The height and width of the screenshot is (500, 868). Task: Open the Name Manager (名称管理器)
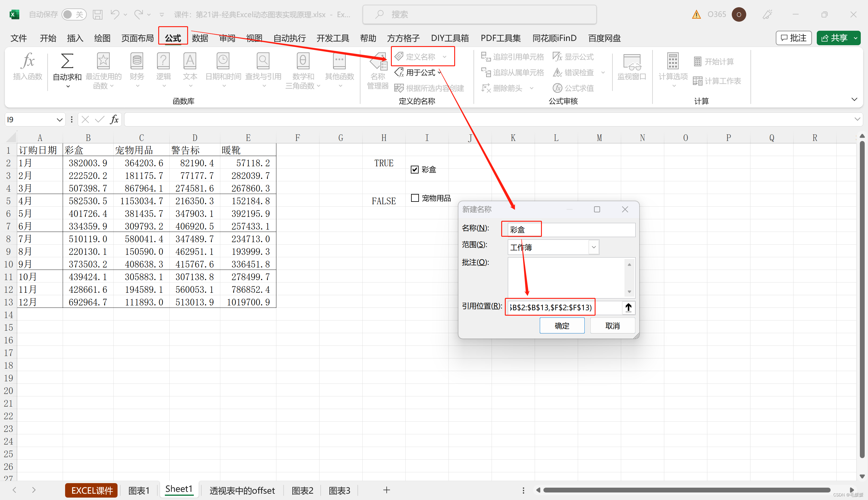tap(378, 70)
